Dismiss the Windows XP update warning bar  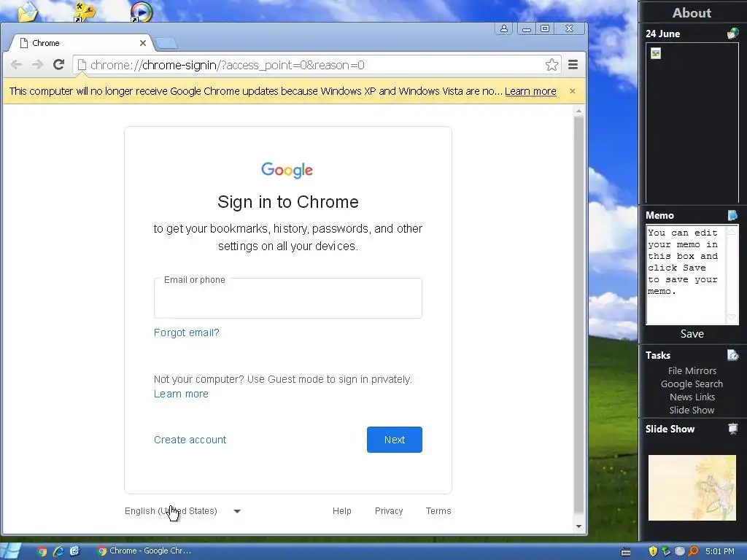573,91
